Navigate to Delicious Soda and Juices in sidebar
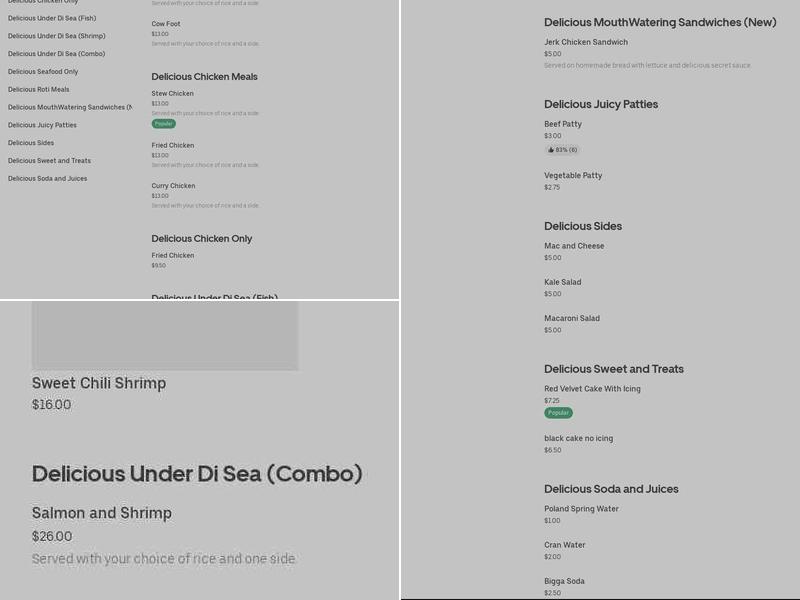This screenshot has height=600, width=800. pyautogui.click(x=47, y=179)
